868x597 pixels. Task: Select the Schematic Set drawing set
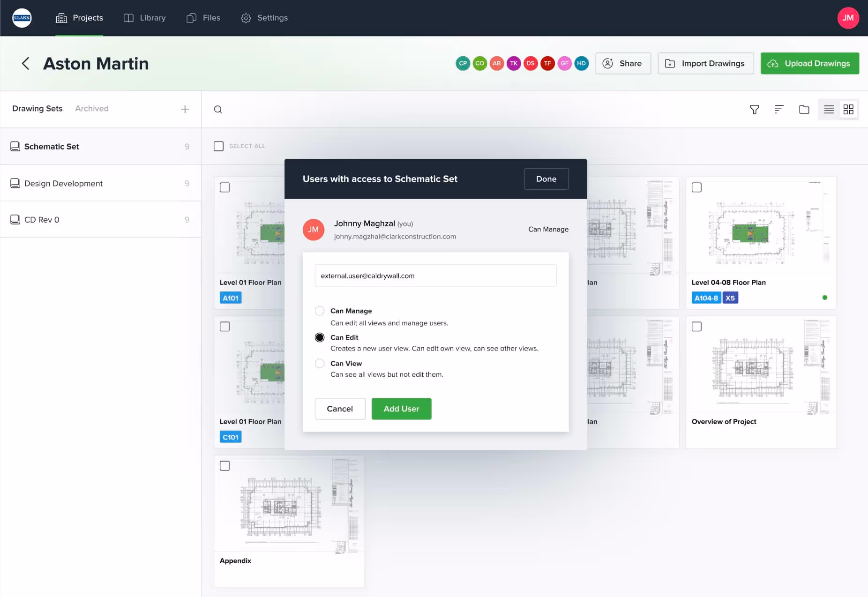coord(100,146)
